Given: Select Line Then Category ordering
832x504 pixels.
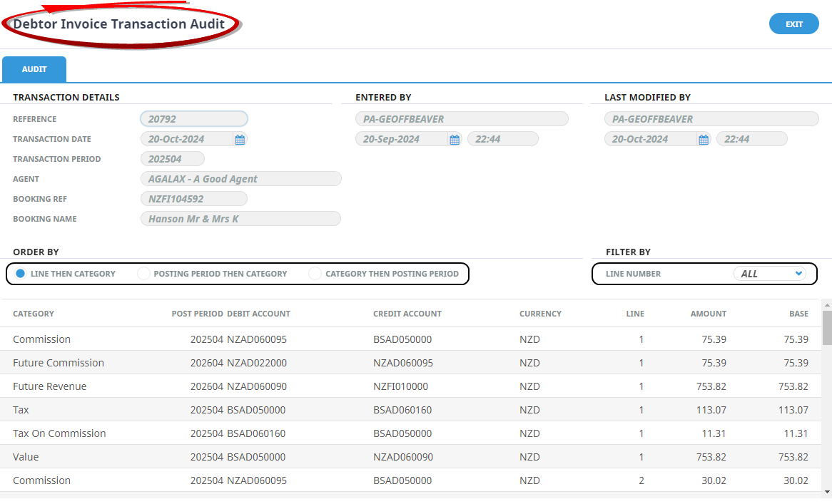Looking at the screenshot, I should coord(21,274).
